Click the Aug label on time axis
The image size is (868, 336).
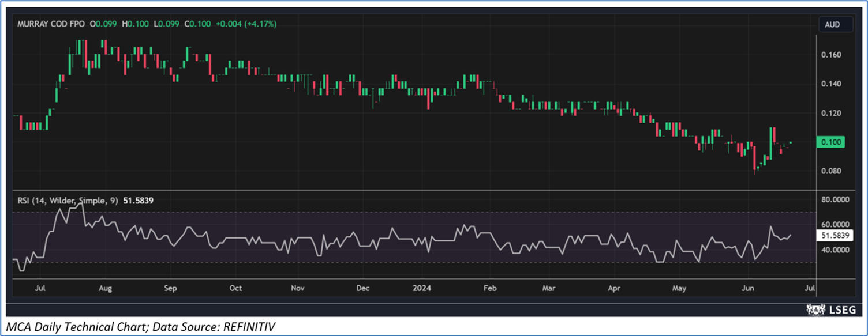click(104, 288)
